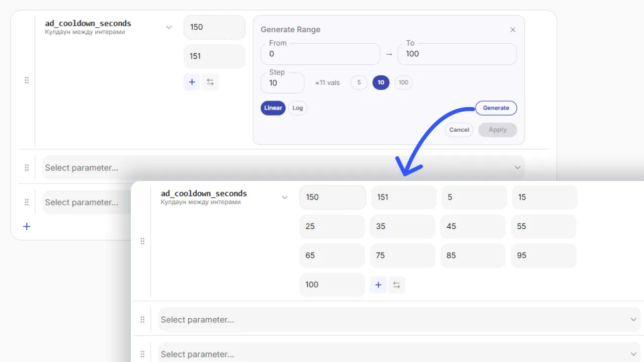Click drag handle of lower ad_cooldown_seconds row
644x362 pixels.
(x=142, y=241)
